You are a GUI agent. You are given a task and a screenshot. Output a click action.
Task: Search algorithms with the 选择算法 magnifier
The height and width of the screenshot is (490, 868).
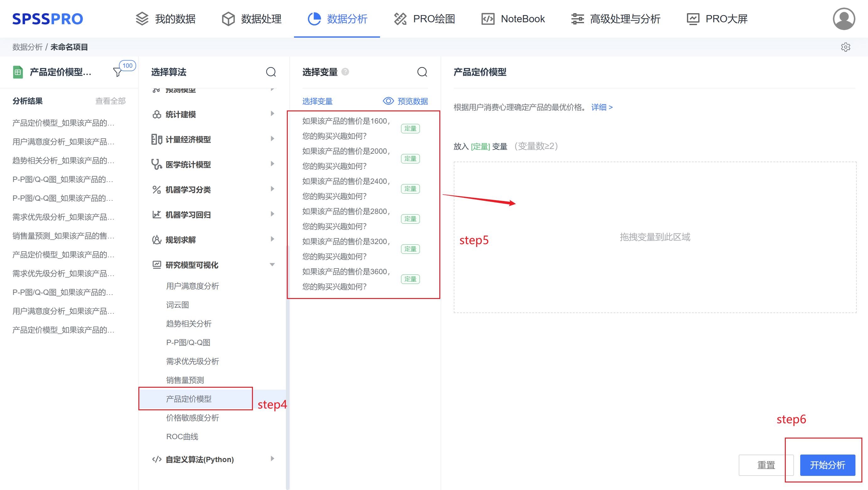pos(271,72)
